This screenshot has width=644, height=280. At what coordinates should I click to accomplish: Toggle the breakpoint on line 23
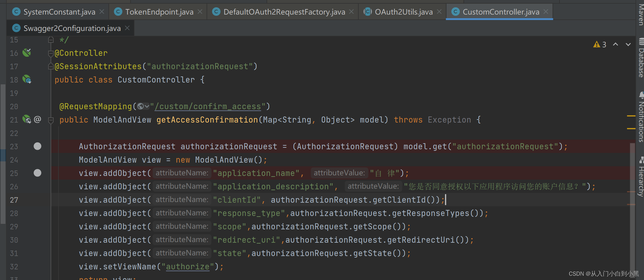(x=38, y=146)
